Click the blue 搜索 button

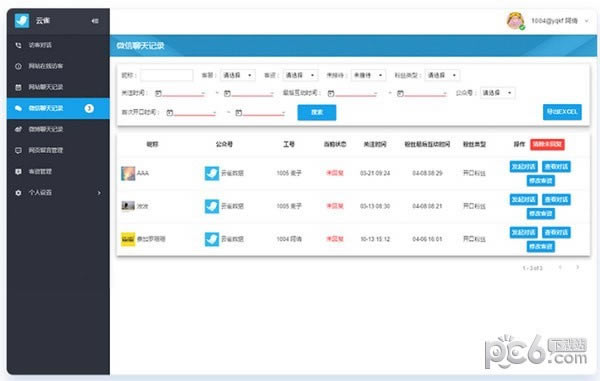pyautogui.click(x=317, y=112)
